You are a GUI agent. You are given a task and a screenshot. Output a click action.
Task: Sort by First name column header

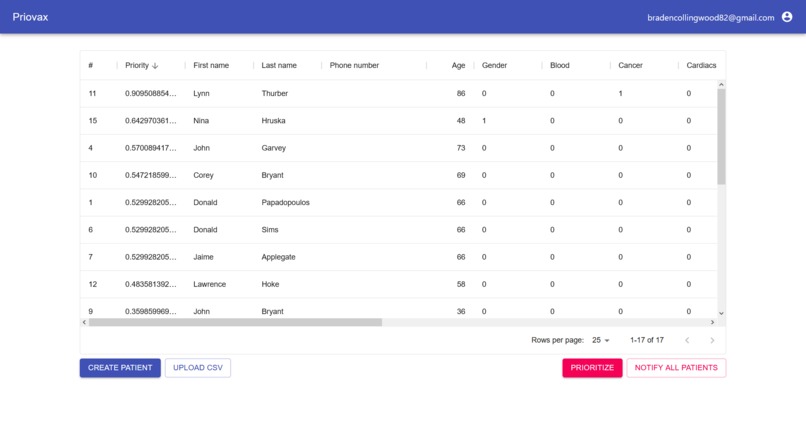tap(211, 65)
